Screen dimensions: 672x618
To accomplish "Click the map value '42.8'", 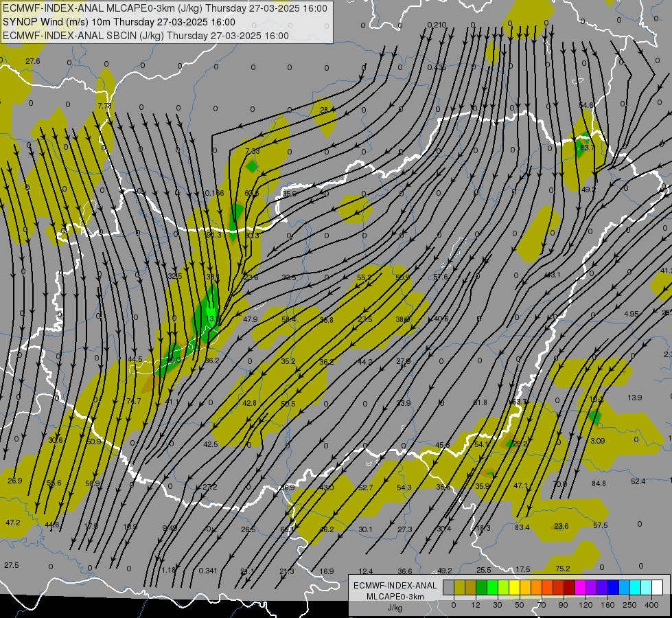I will (249, 403).
